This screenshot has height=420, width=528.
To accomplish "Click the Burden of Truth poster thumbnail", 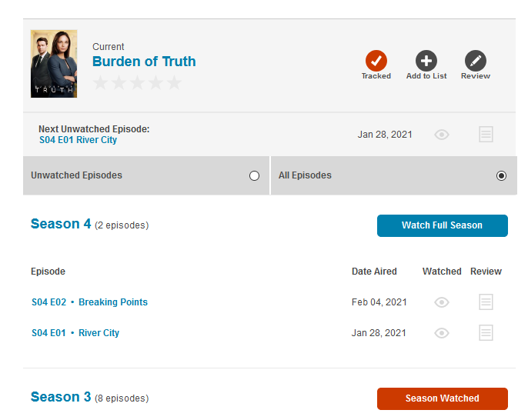I will [54, 64].
